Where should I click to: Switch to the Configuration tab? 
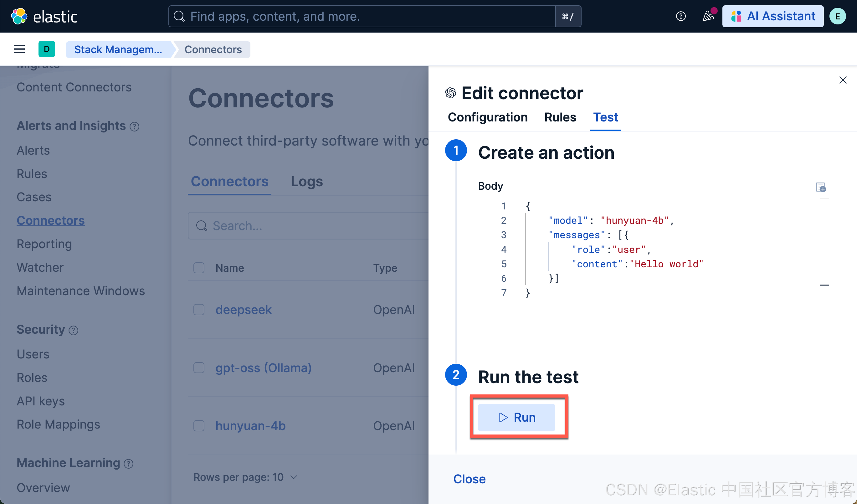point(487,117)
